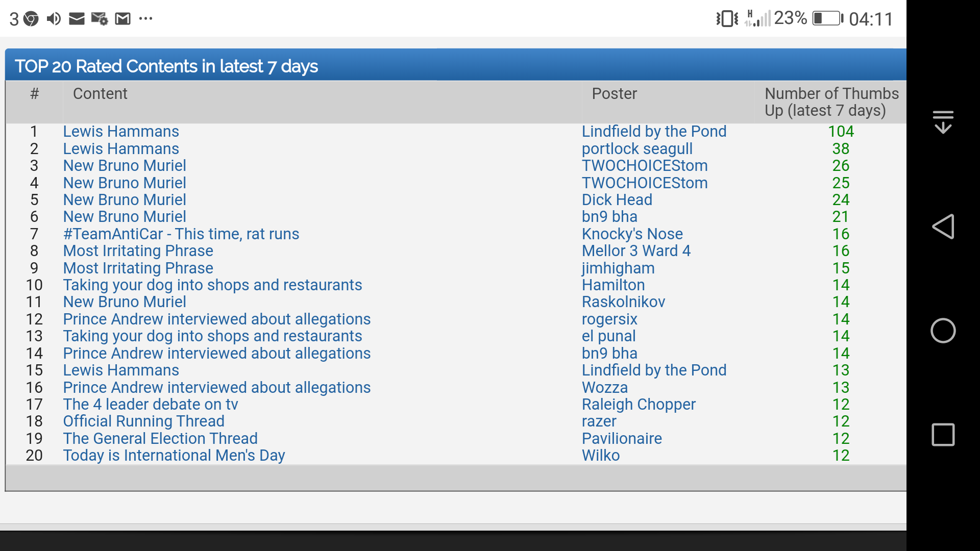
Task: Open poster portlock seagull profile
Action: tap(637, 149)
